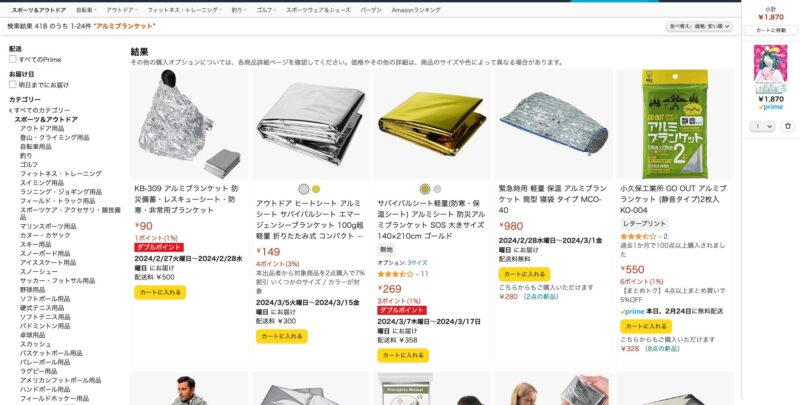Open the KB-309 blanket product image
Viewport: 800px width, 405px height.
point(189,124)
